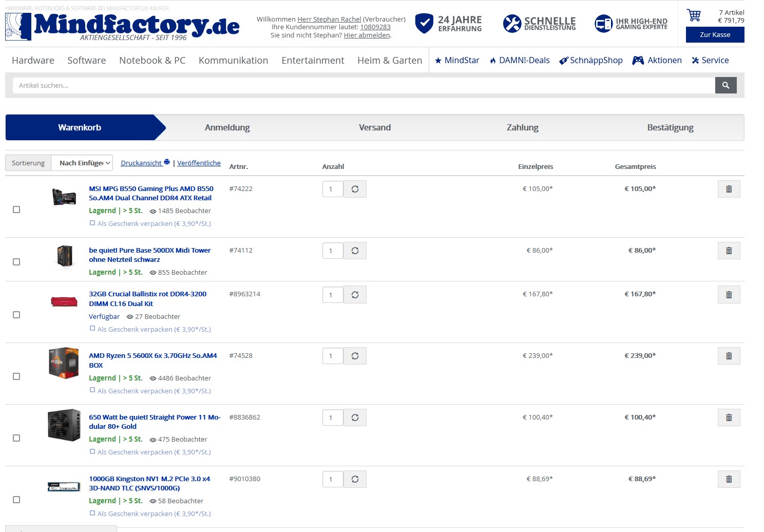
Task: Select the be quiet! Pure Base row checkbox
Action: point(16,262)
